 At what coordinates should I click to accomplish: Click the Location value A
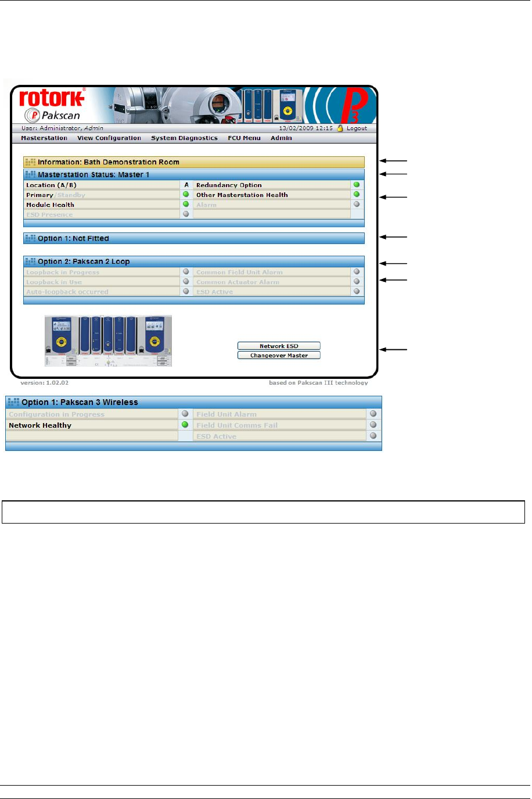click(186, 185)
